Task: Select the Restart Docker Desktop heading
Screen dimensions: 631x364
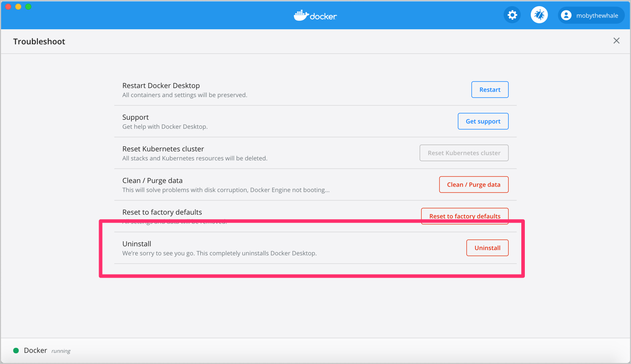Action: pos(161,85)
